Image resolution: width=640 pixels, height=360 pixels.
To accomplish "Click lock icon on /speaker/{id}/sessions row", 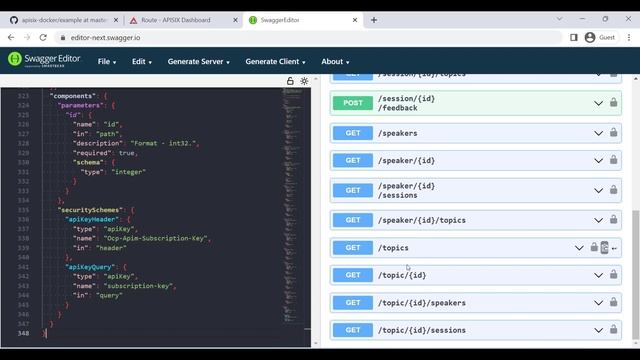I will [613, 190].
